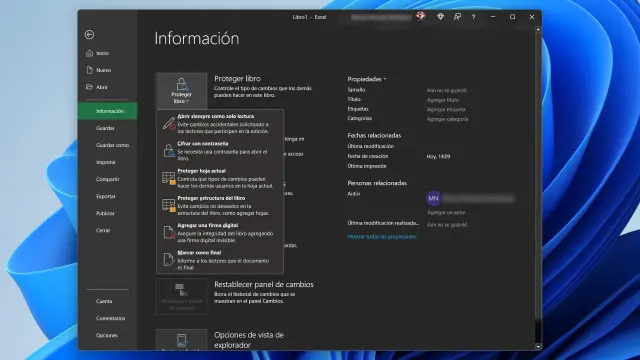
Task: Click the Nuevo document icon
Action: pyautogui.click(x=89, y=70)
